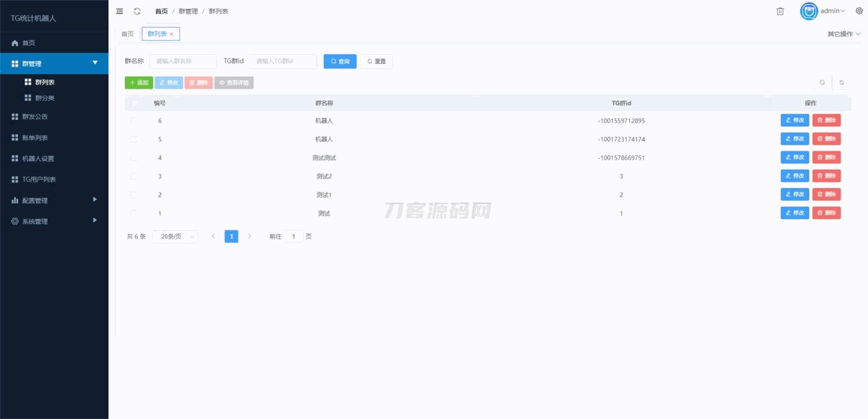Check the checkbox for row number 6
This screenshot has height=419, width=868.
click(x=134, y=121)
